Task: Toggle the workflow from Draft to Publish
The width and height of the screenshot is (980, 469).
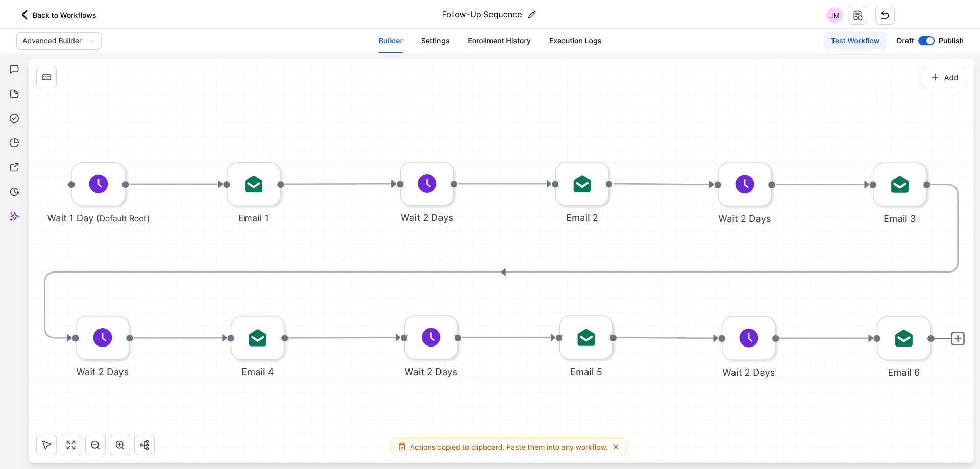Action: click(926, 41)
